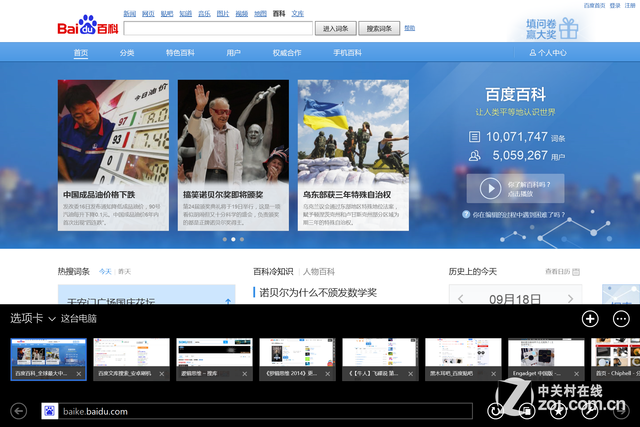Screen dimensions: 640x427
Task: Refresh the page from the address bar
Action: 495,411
